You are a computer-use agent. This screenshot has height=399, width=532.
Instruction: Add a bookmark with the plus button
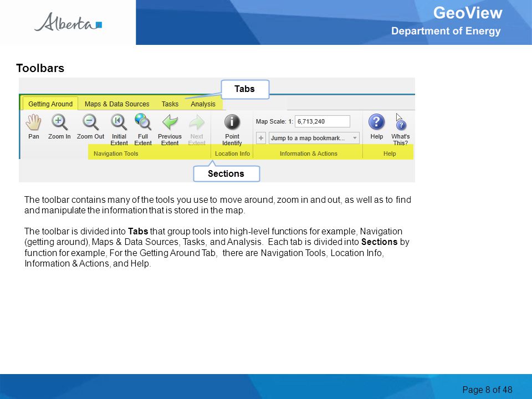[261, 138]
